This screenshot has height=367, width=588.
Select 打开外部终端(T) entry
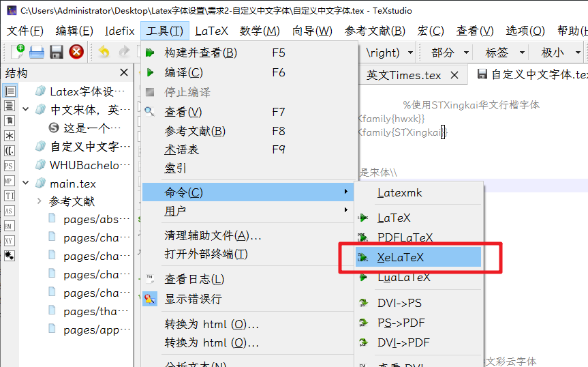[x=248, y=254]
